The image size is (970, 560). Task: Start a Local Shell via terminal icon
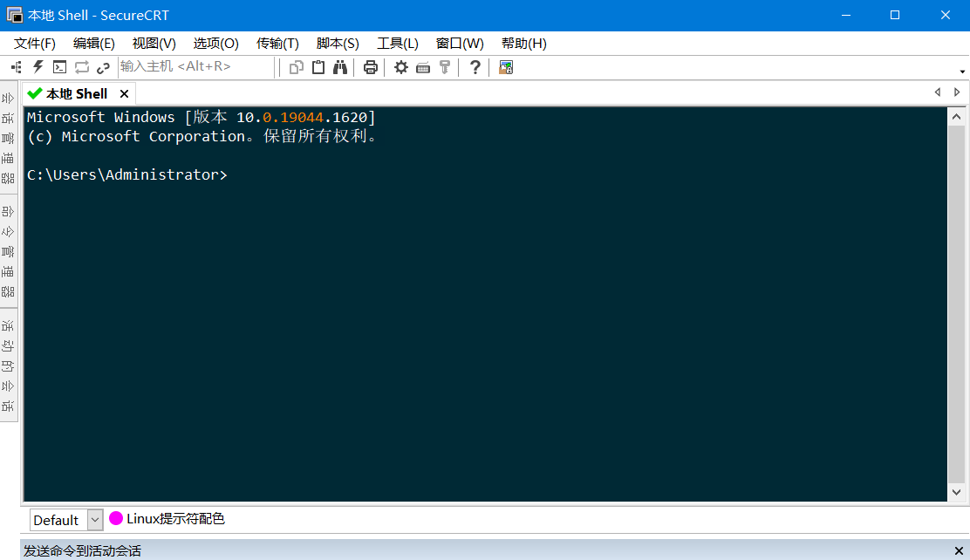point(58,66)
